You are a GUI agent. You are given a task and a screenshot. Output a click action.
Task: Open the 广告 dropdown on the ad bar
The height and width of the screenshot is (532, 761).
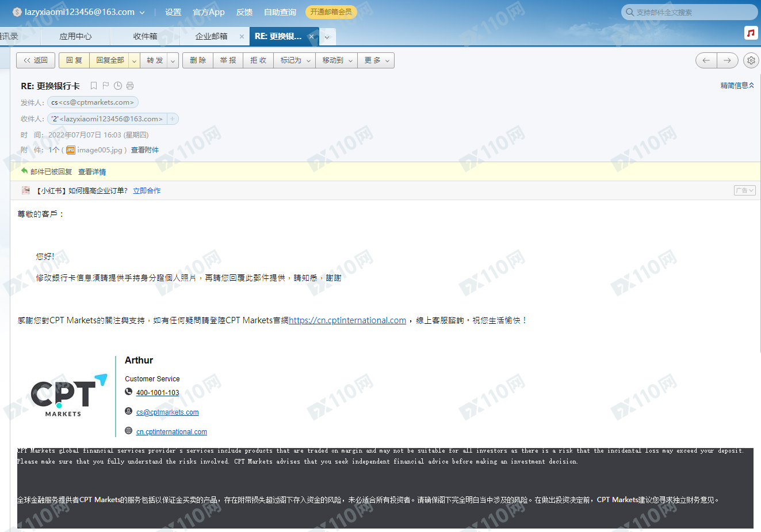point(744,190)
